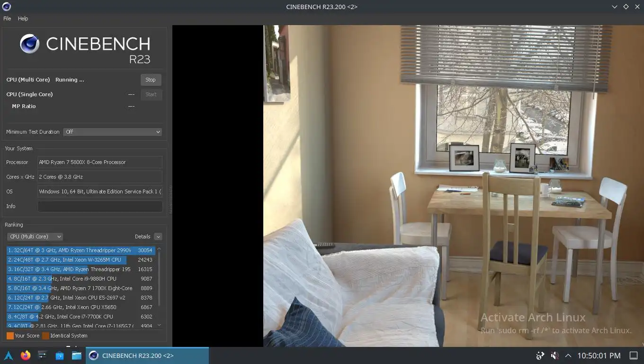The image size is (644, 364).
Task: Open the system settings taskbar icon
Action: pos(43,355)
